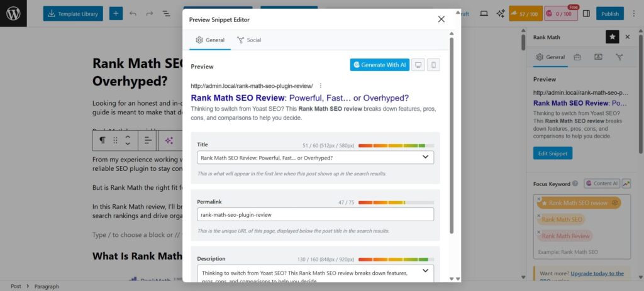Click the blue plus block inserter
Screen dimensions: 644x291
[116, 14]
